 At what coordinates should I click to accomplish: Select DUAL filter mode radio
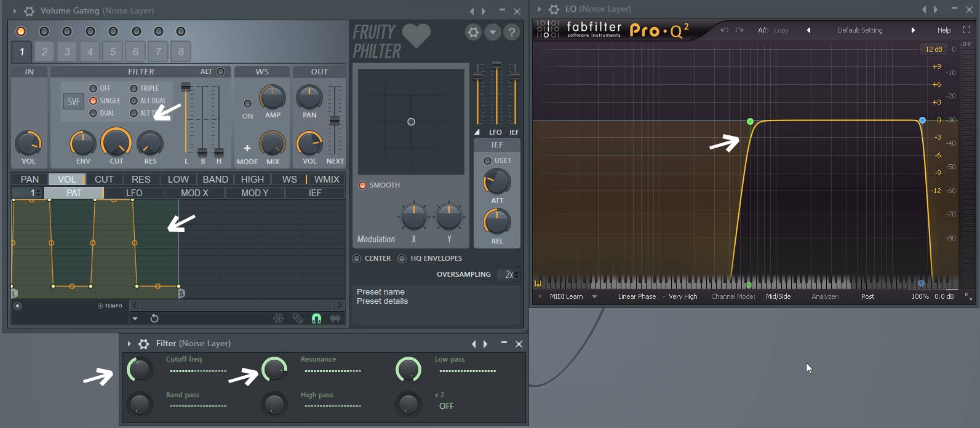point(94,113)
